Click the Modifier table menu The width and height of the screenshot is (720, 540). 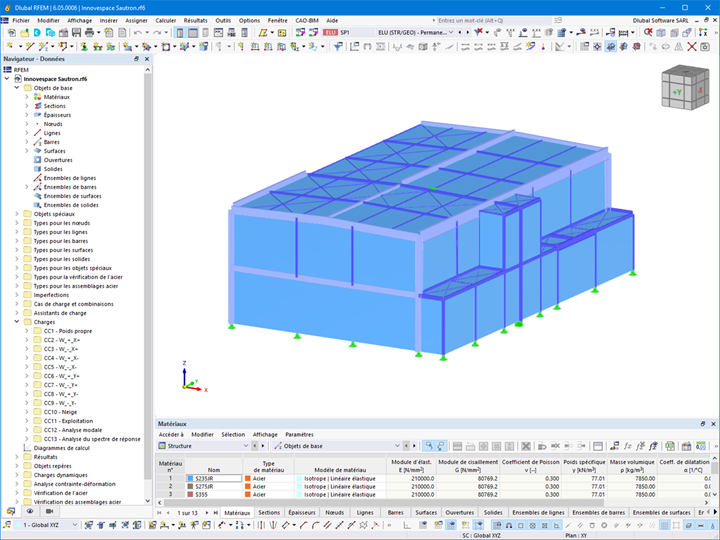pyautogui.click(x=202, y=434)
